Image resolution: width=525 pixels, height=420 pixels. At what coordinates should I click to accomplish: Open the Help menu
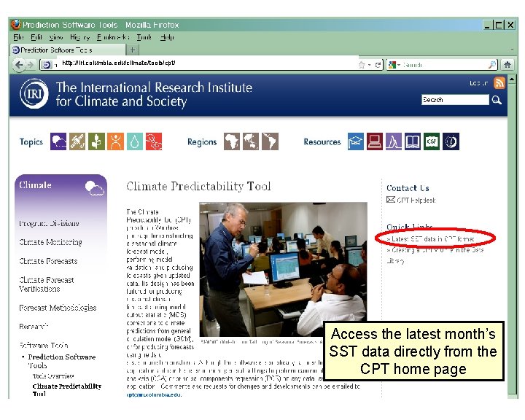tap(167, 37)
